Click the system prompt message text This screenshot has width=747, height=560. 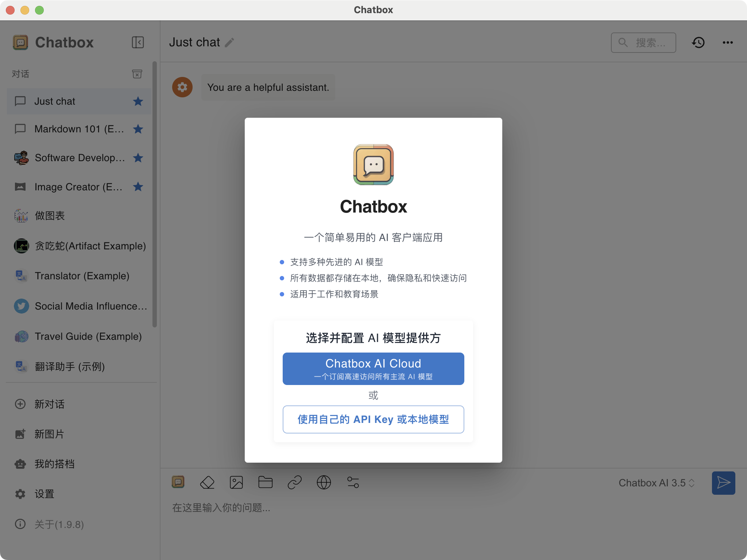coord(268,87)
